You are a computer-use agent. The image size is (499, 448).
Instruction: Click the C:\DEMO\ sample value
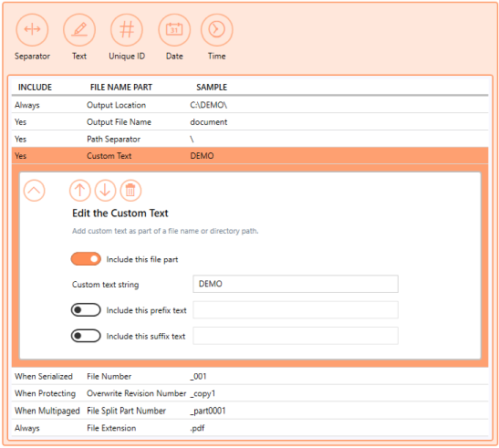click(208, 105)
